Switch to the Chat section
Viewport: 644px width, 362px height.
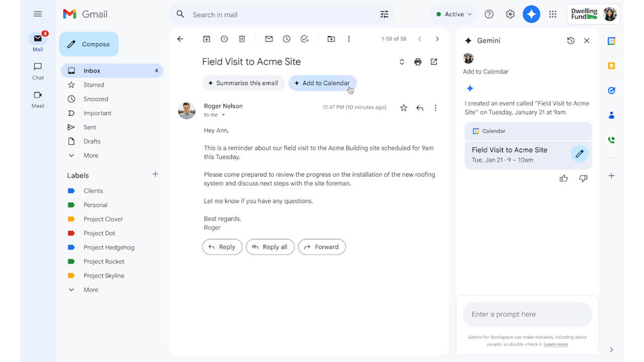coord(37,70)
